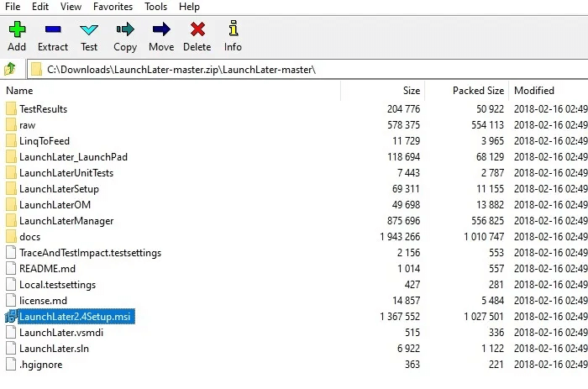Viewport: 588px width, 389px height.
Task: Click the Local.testsettings file icon
Action: (x=11, y=285)
